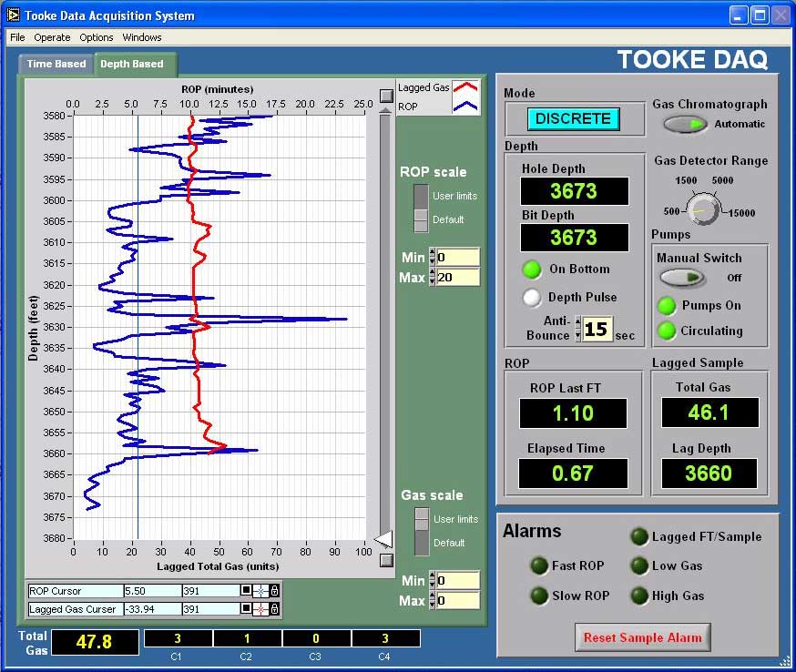Switch to the Time Based tab
The height and width of the screenshot is (672, 796).
click(56, 64)
